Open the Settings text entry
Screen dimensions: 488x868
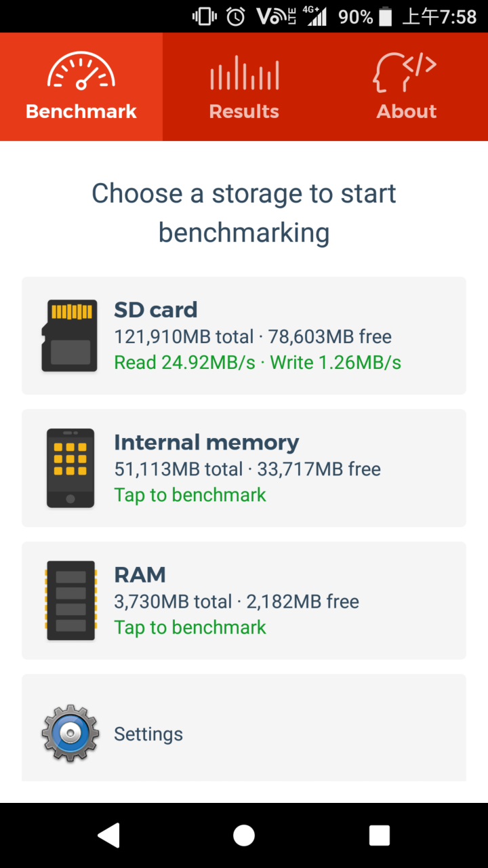(148, 734)
